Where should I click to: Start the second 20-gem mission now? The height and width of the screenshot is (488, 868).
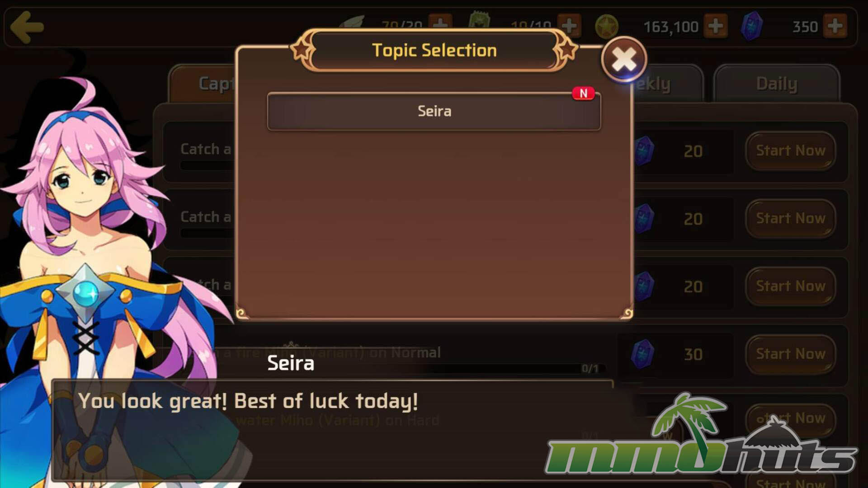click(x=790, y=219)
